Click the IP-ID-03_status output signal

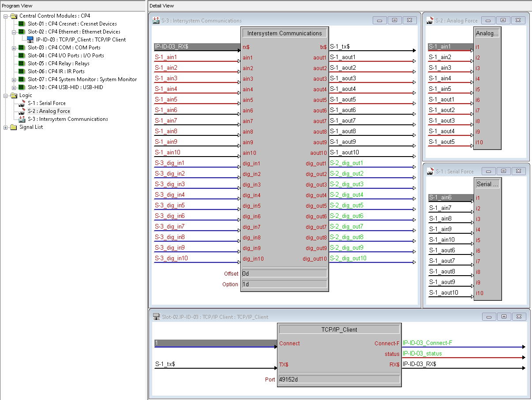[463, 354]
